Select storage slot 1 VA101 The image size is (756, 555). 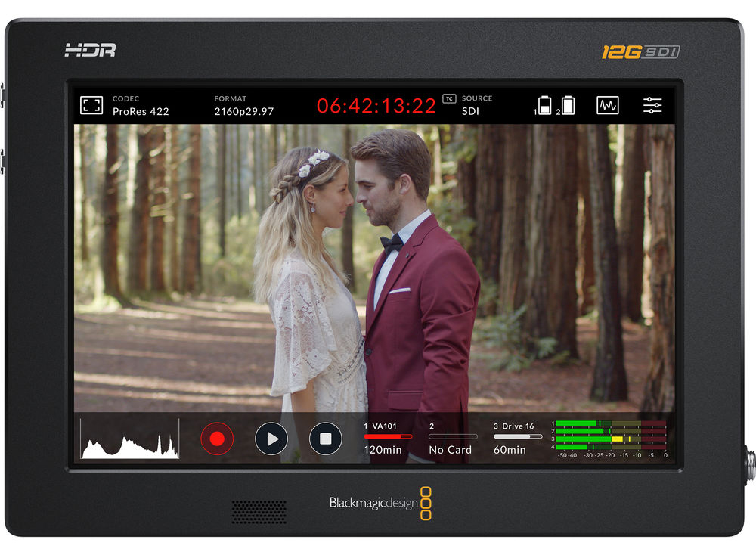(388, 432)
